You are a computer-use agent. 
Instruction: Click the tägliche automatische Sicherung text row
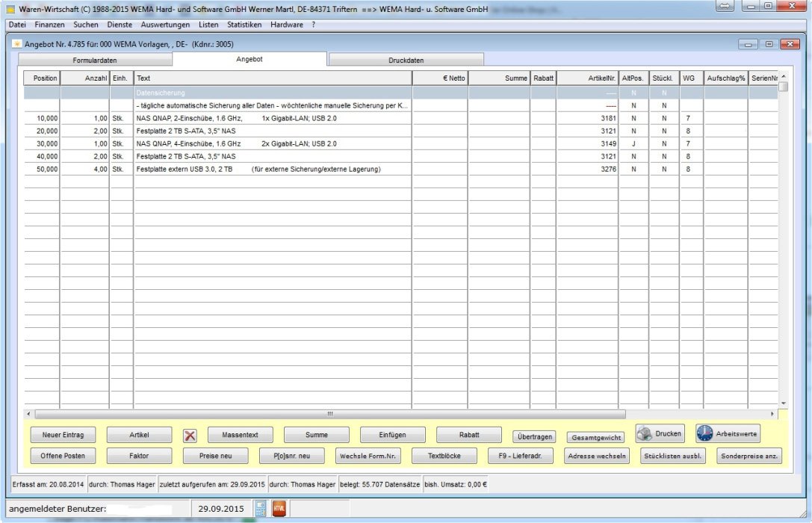click(x=401, y=105)
